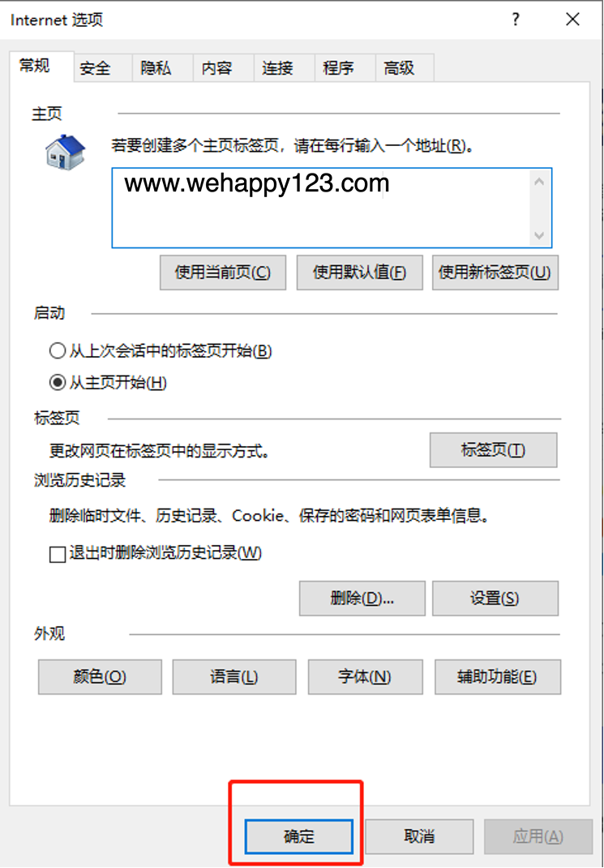Confirm with the 确定 button
The height and width of the screenshot is (868, 604).
pos(298,836)
